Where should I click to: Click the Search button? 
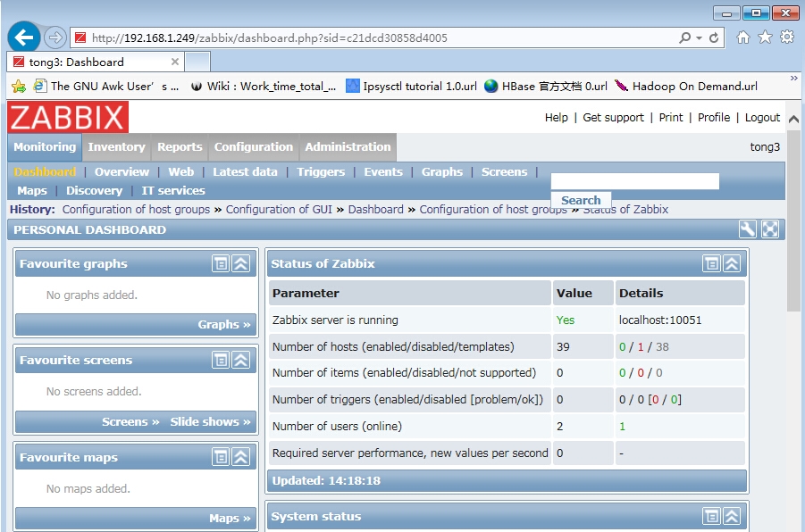coord(581,201)
